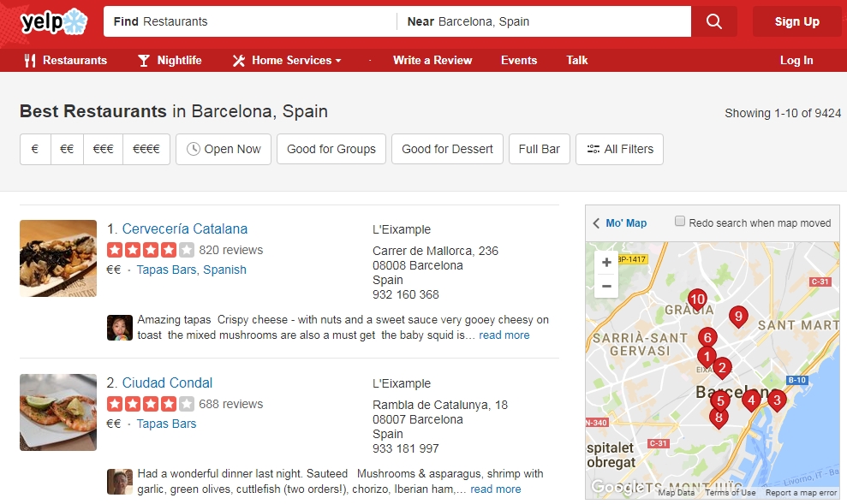The image size is (847, 504).
Task: Select map pin number 6
Action: tap(707, 338)
